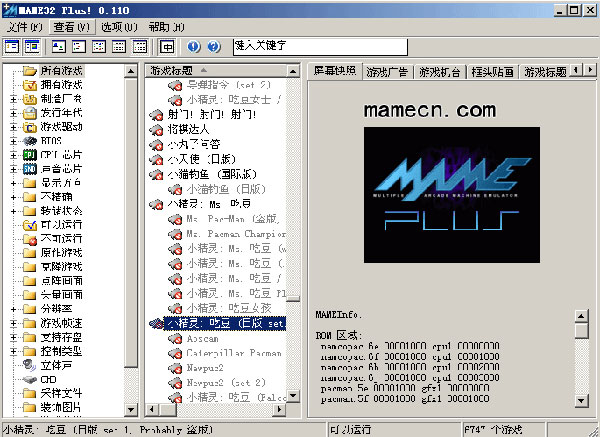
Task: Expand the 分辨率 tree node
Action: (13, 309)
